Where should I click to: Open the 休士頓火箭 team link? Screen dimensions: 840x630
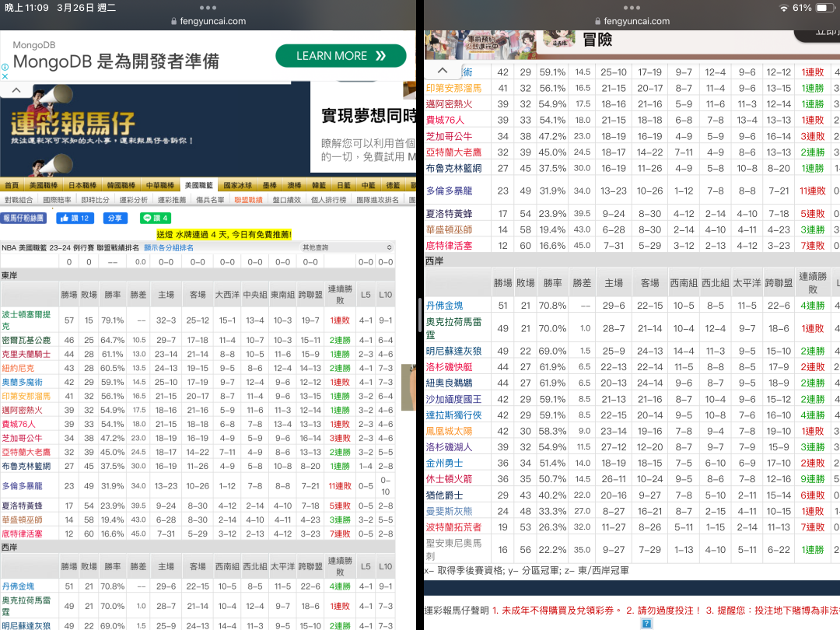450,479
